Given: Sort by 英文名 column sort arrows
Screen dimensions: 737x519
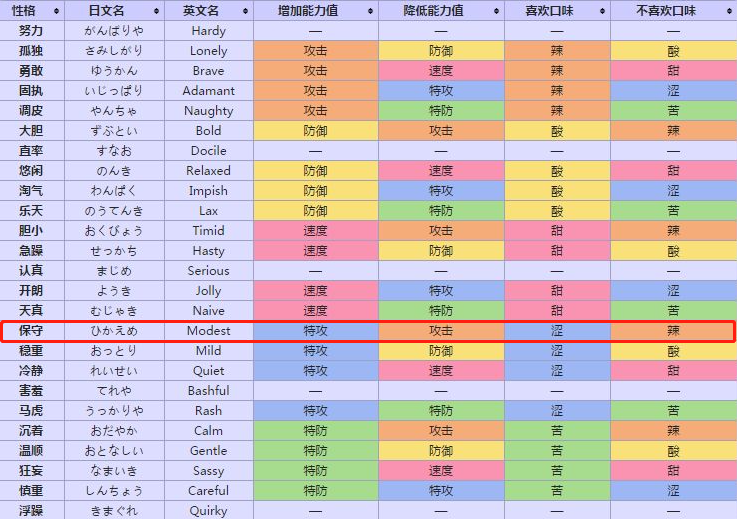Looking at the screenshot, I should click(245, 11).
